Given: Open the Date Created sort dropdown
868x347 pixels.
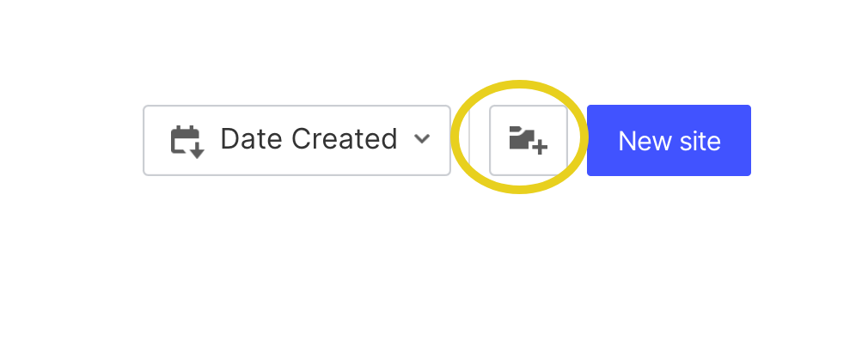Looking at the screenshot, I should [296, 140].
